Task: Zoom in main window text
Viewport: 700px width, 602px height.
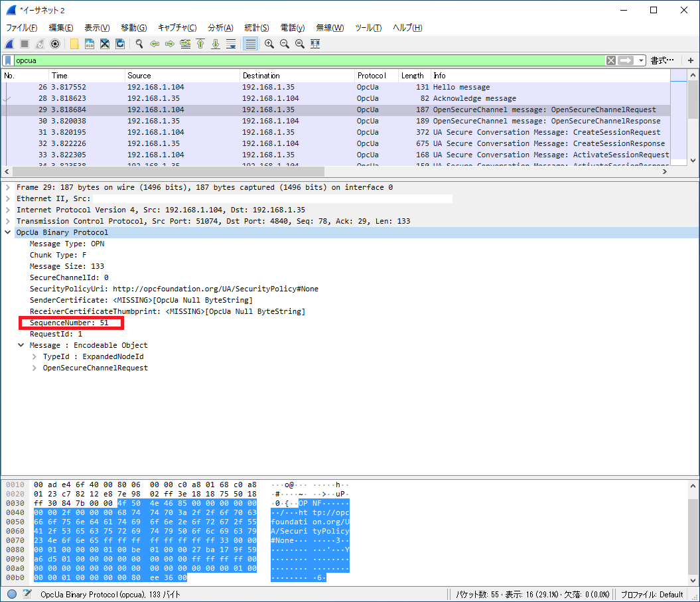Action: click(x=269, y=44)
